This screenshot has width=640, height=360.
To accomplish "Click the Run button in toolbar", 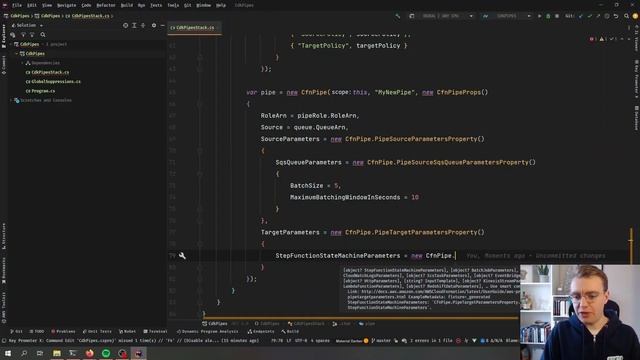I will [x=540, y=16].
